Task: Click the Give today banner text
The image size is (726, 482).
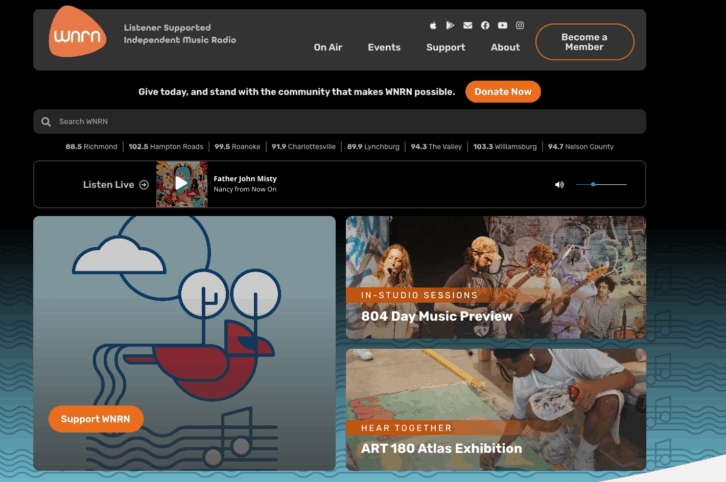Action: tap(296, 92)
